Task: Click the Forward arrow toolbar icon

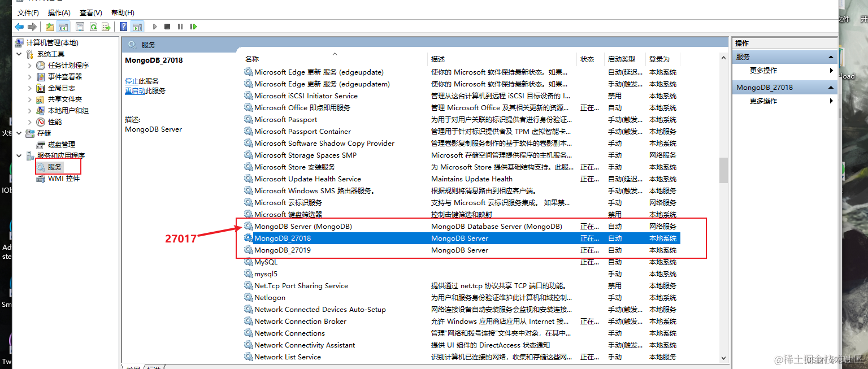Action: click(x=32, y=27)
